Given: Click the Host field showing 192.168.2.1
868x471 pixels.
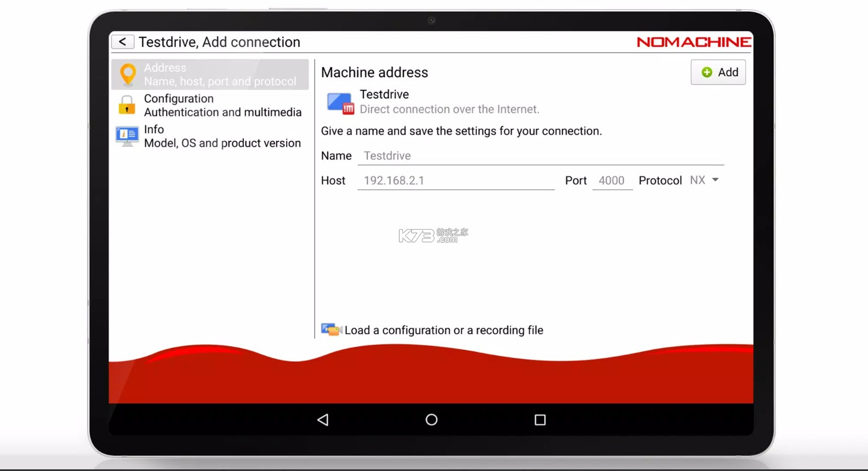Looking at the screenshot, I should click(x=456, y=181).
